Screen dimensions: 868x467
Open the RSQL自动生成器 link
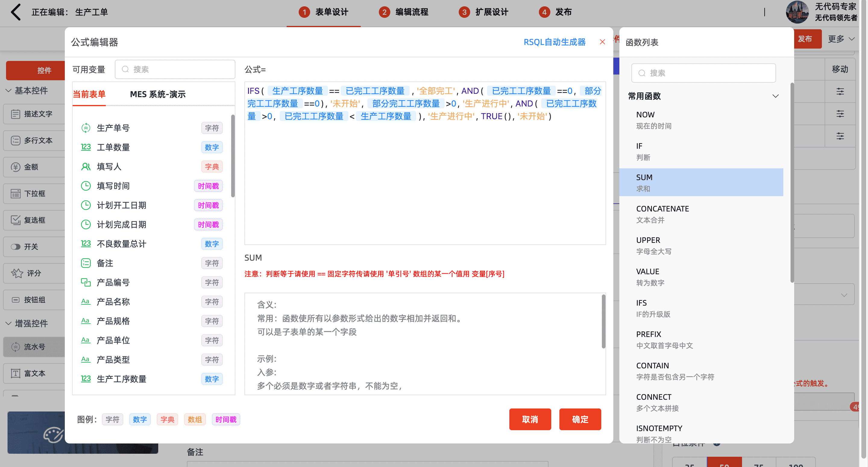[x=554, y=42]
